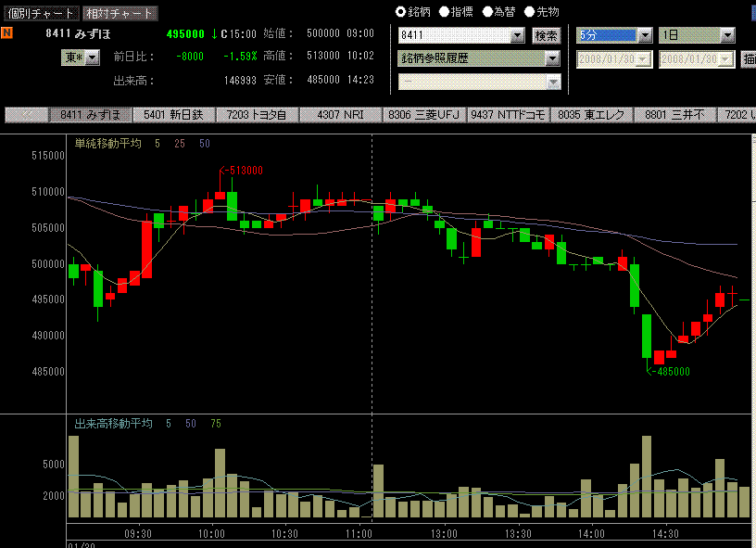756x548 pixels.
Task: Click the 146993 volume value
Action: tap(240, 80)
